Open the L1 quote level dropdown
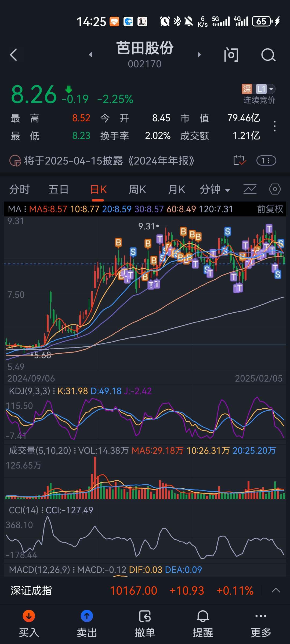The width and height of the screenshot is (290, 644). (265, 89)
